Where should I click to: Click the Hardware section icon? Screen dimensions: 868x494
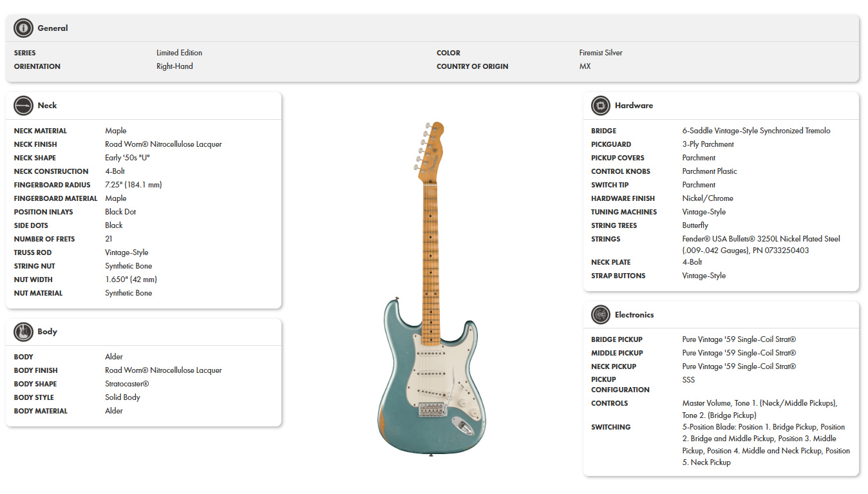point(600,106)
